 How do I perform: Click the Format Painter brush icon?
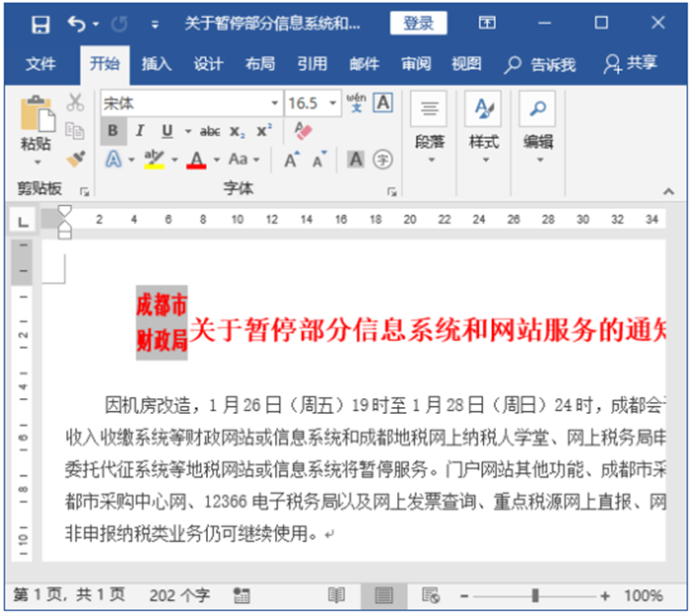(x=75, y=158)
